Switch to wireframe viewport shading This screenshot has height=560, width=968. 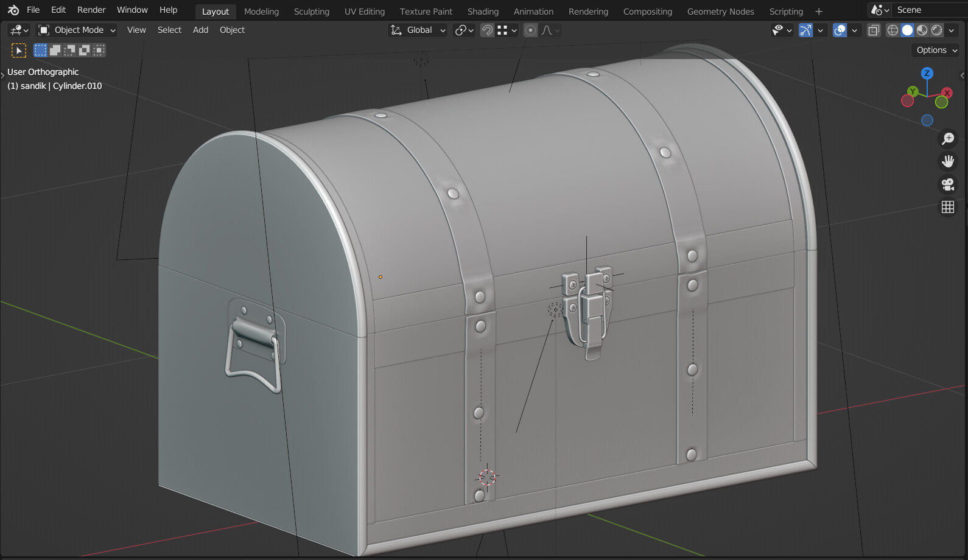point(893,30)
